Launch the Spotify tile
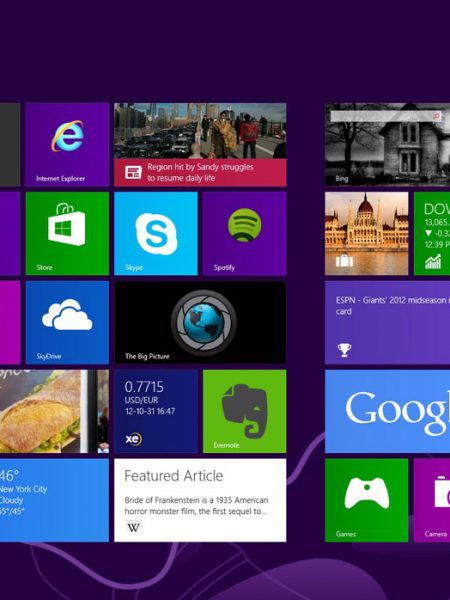Image resolution: width=450 pixels, height=600 pixels. coord(245,233)
